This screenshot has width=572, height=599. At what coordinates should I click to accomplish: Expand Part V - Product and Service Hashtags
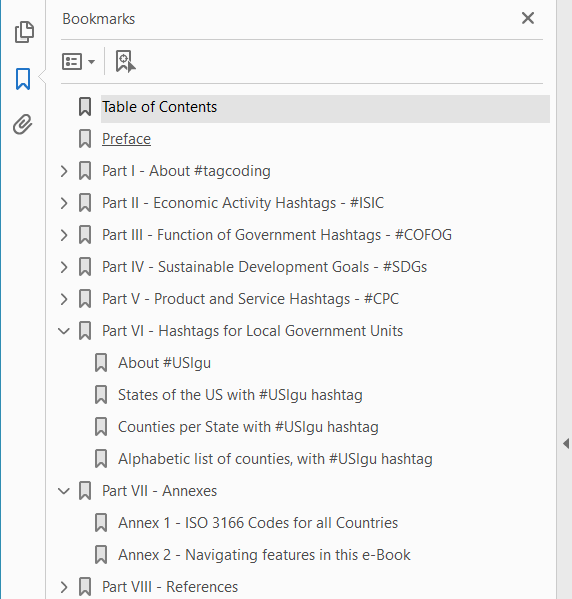64,299
